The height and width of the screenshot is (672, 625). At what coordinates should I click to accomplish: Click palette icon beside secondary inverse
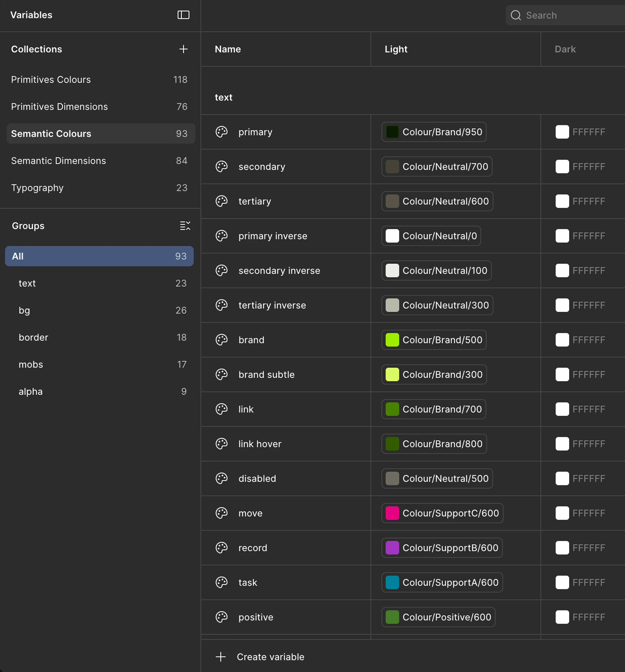click(222, 270)
